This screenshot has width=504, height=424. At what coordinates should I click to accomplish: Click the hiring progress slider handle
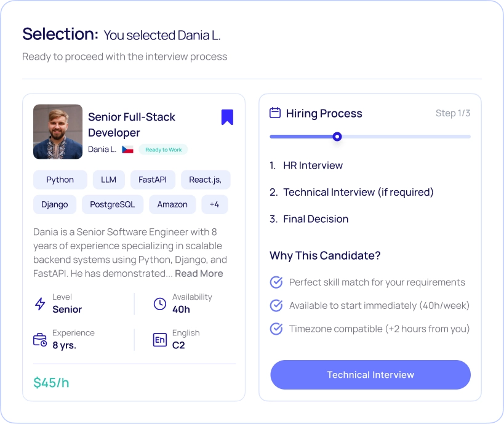pyautogui.click(x=337, y=137)
